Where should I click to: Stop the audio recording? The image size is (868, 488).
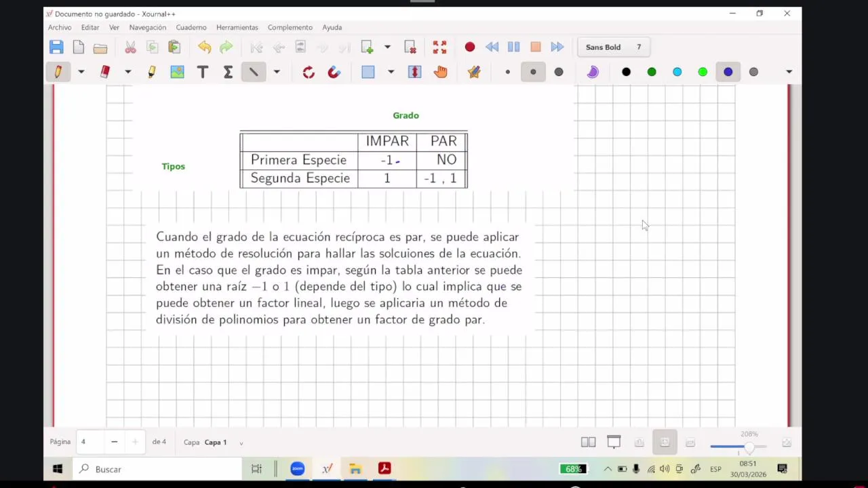pos(535,47)
